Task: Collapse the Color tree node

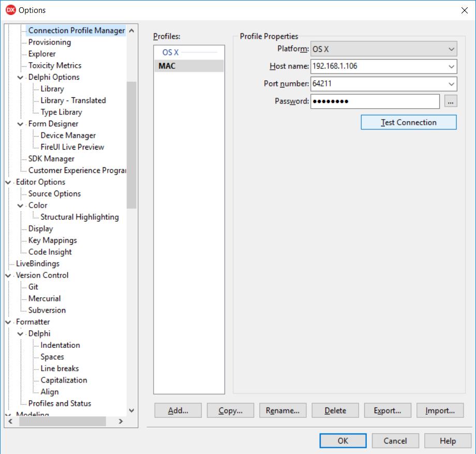Action: (x=20, y=206)
